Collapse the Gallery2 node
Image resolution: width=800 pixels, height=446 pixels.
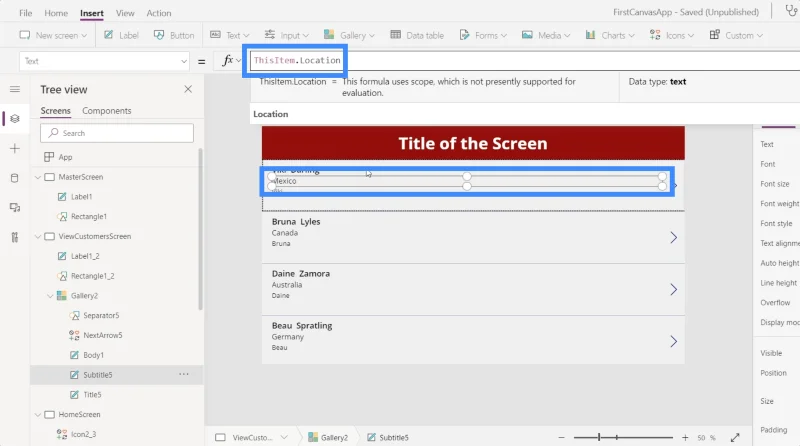pyautogui.click(x=50, y=296)
